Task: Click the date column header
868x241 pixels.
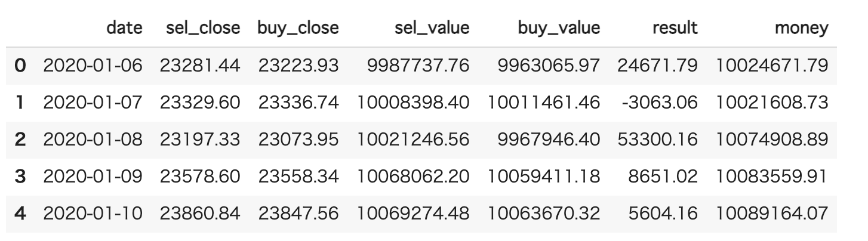Action: coord(124,29)
